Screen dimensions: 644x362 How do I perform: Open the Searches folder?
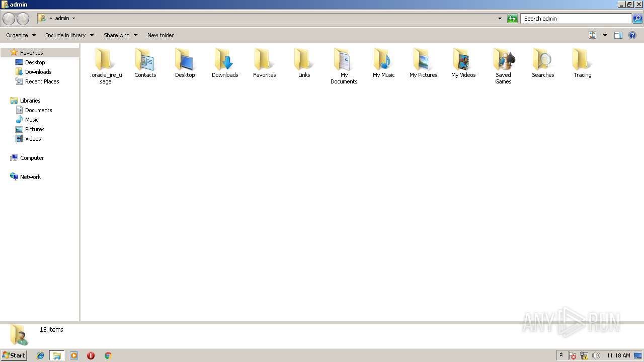(x=543, y=63)
